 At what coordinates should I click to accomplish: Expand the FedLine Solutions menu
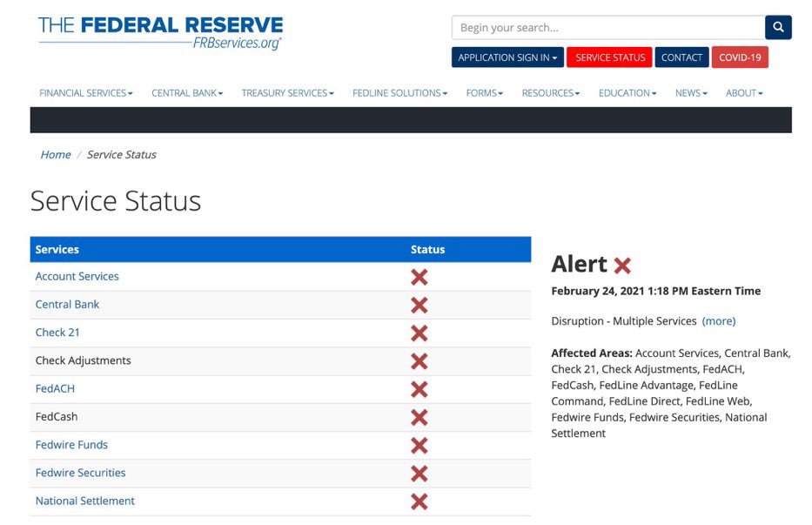click(x=399, y=93)
